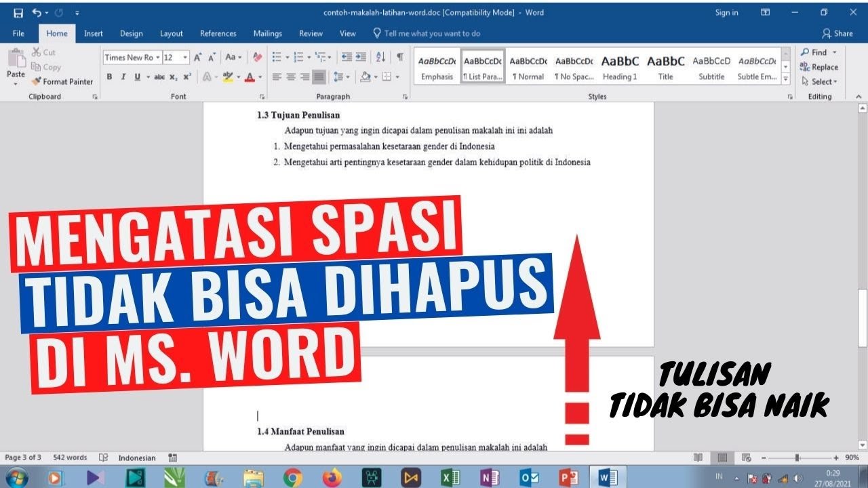Apply the Heading 1 style
Viewport: 868px width, 488px height.
620,66
